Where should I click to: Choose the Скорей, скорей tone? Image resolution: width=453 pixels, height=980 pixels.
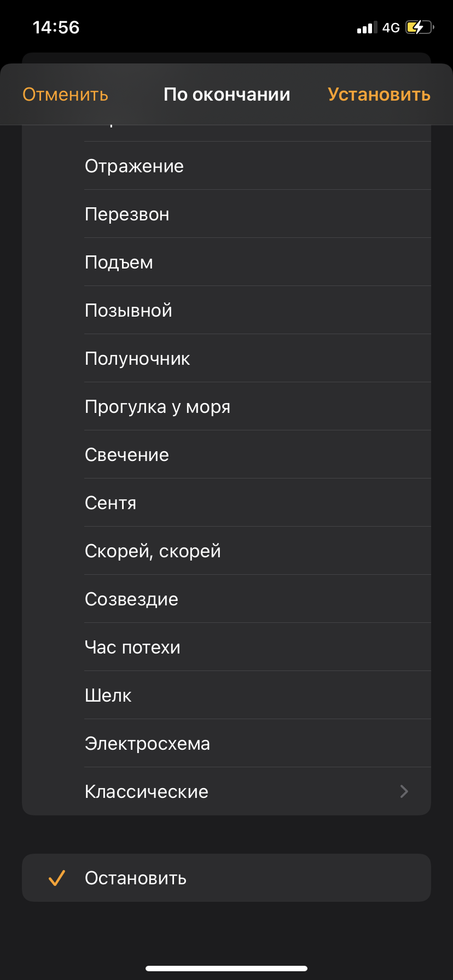tap(226, 551)
